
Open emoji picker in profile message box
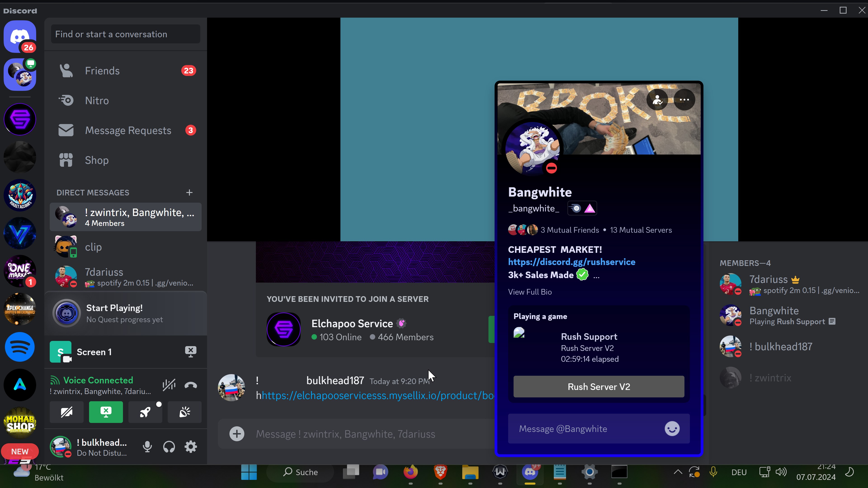coord(672,429)
